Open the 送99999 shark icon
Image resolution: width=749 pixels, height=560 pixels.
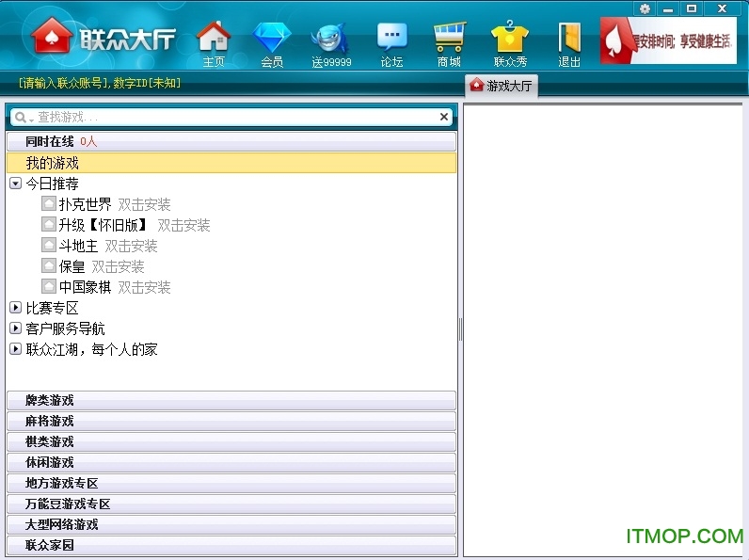point(331,44)
